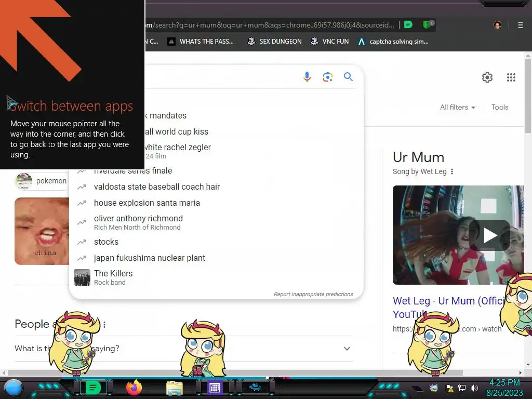The width and height of the screenshot is (532, 399).
Task: Click the pokemon image chip
Action: pyautogui.click(x=42, y=181)
